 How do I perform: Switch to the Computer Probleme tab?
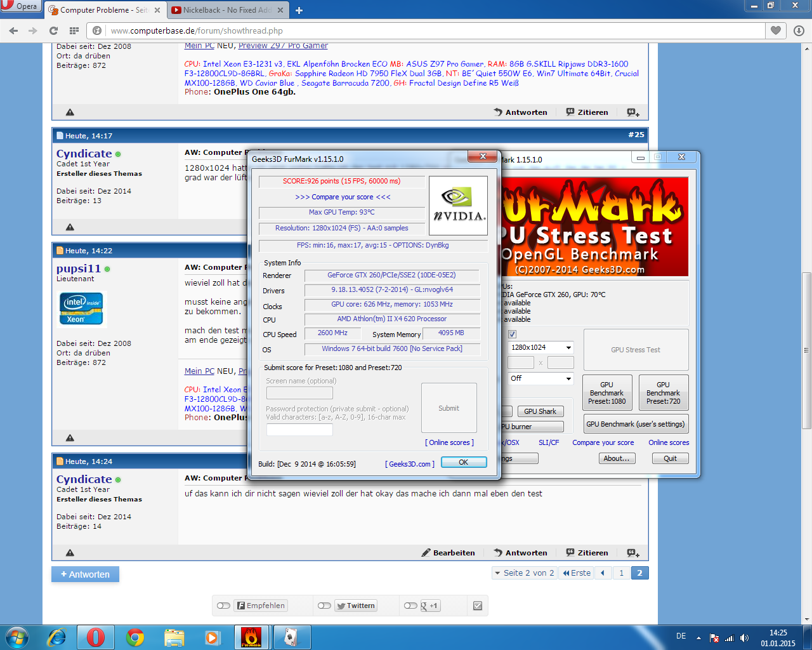(x=103, y=10)
